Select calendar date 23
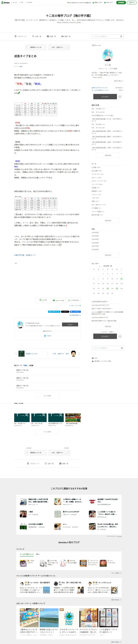Viewport: 138px width, 644px height. pos(108,289)
